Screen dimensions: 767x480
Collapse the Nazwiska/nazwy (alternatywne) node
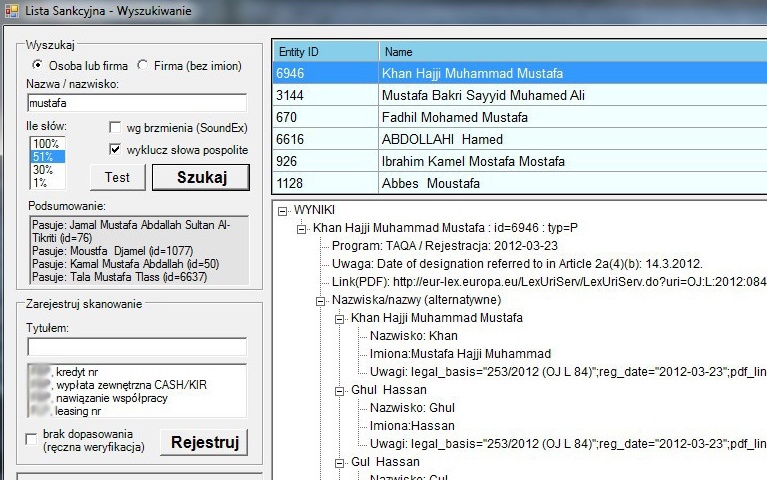click(x=320, y=300)
